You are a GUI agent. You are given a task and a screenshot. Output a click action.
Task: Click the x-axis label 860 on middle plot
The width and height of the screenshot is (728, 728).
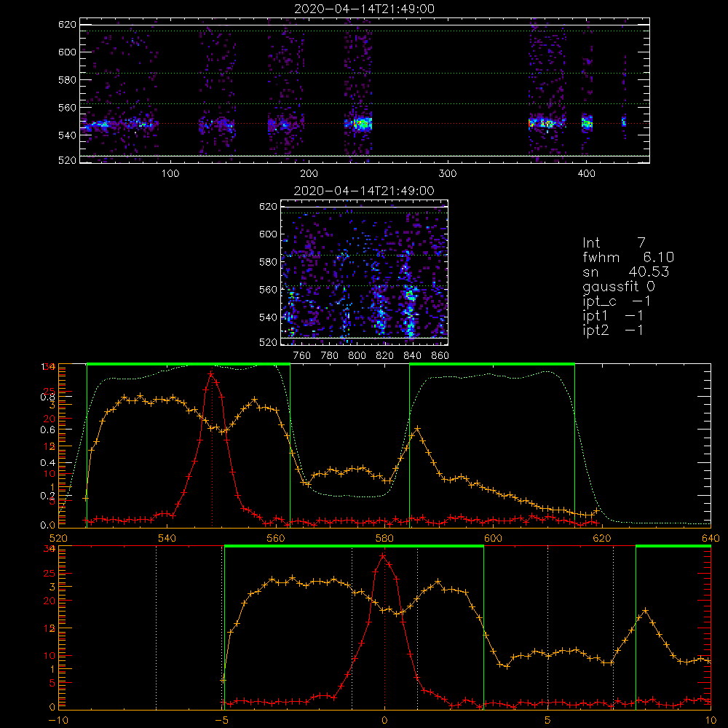440,356
